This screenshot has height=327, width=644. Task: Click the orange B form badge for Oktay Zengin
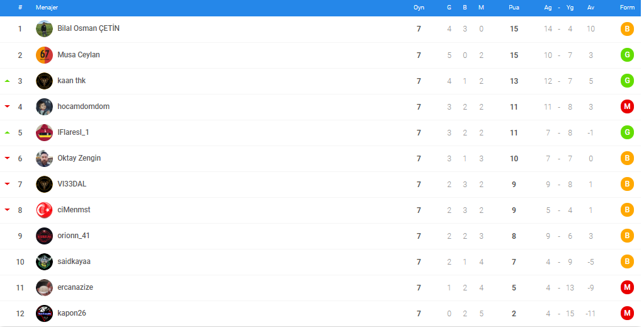[x=627, y=158]
